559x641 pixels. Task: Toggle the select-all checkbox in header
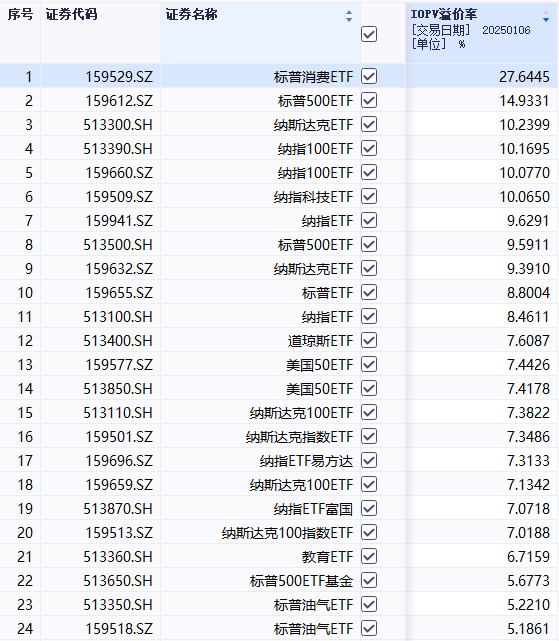click(x=369, y=34)
